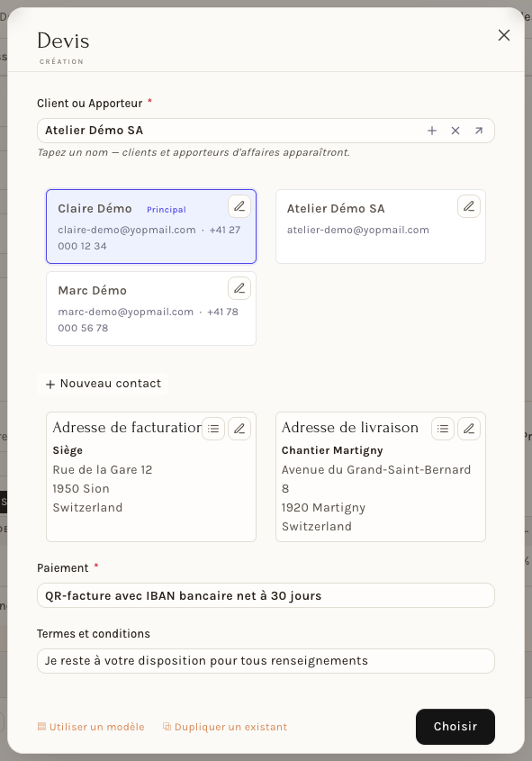The height and width of the screenshot is (761, 532).
Task: Clear the Atelier Démo SA client selection
Action: click(x=455, y=131)
